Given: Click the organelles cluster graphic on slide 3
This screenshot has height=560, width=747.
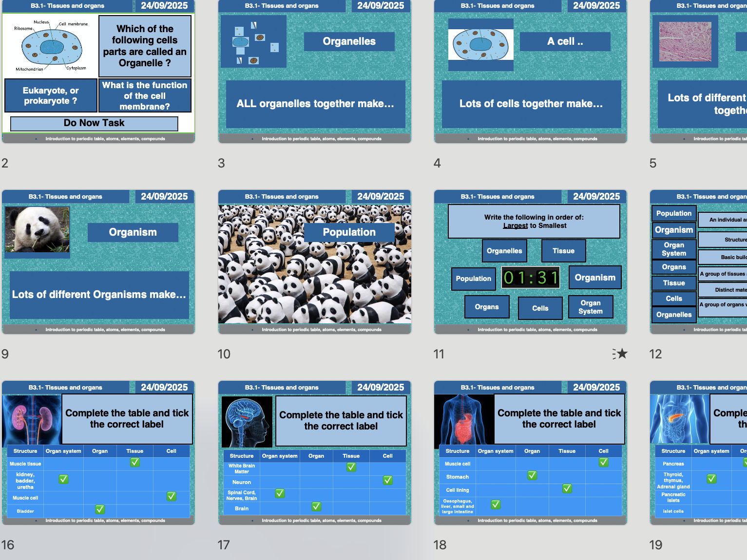Looking at the screenshot, I should click(253, 42).
